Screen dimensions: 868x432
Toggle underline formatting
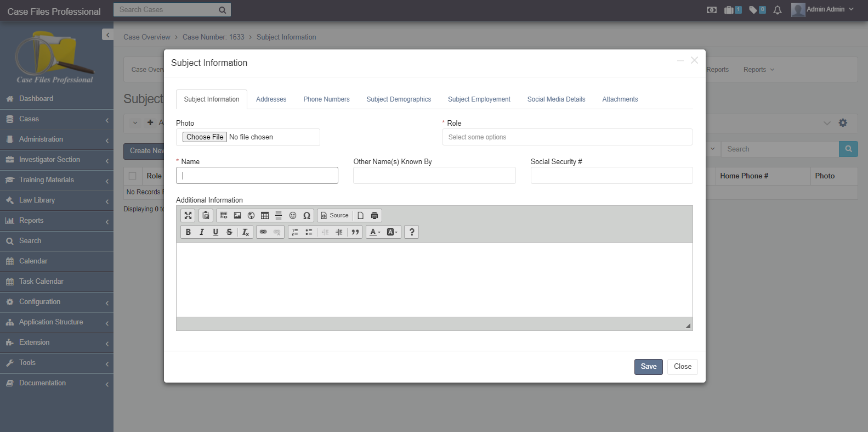pyautogui.click(x=215, y=232)
